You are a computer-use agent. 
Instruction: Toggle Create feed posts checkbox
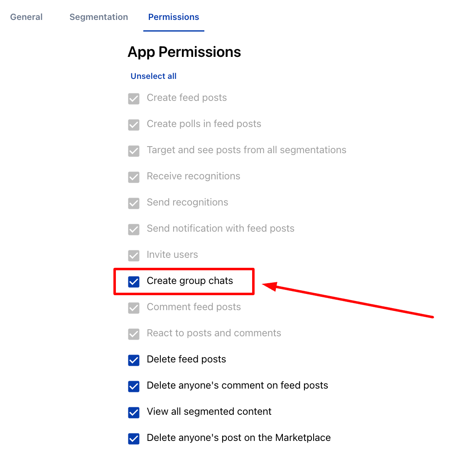click(x=134, y=99)
